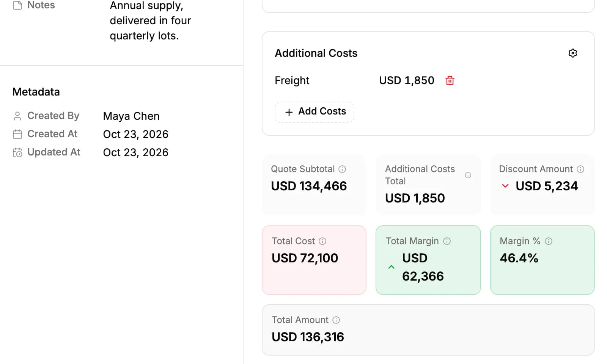The width and height of the screenshot is (607, 364).
Task: Show info for Margin %
Action: pyautogui.click(x=549, y=241)
